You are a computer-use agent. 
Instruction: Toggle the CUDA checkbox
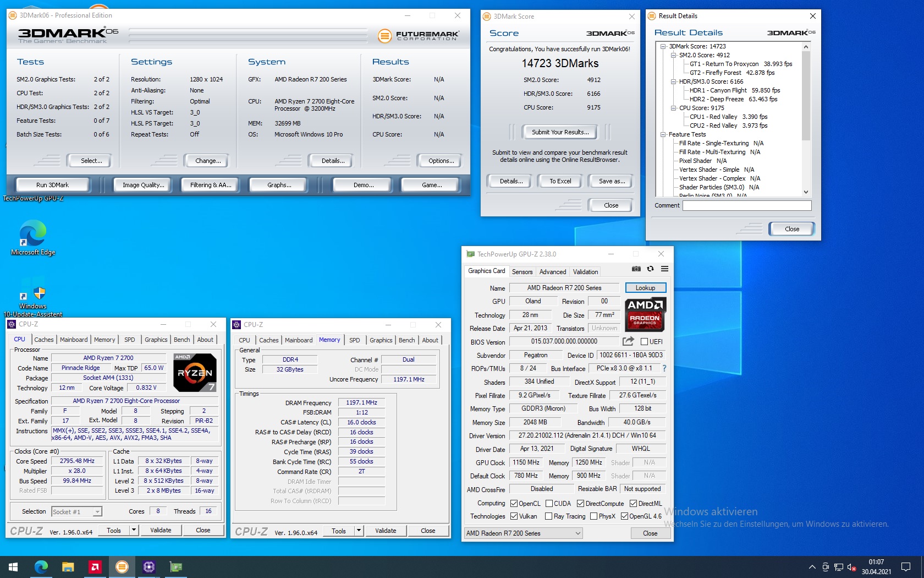[549, 503]
